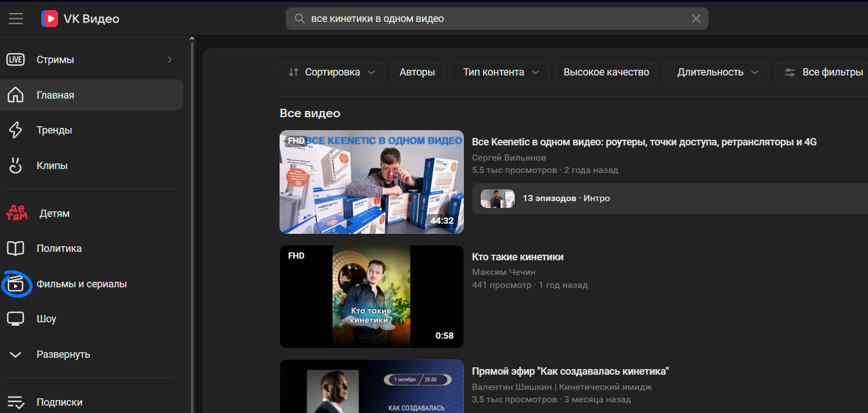Click the Клипы hand icon
Viewport: 868px width, 413px height.
click(15, 166)
